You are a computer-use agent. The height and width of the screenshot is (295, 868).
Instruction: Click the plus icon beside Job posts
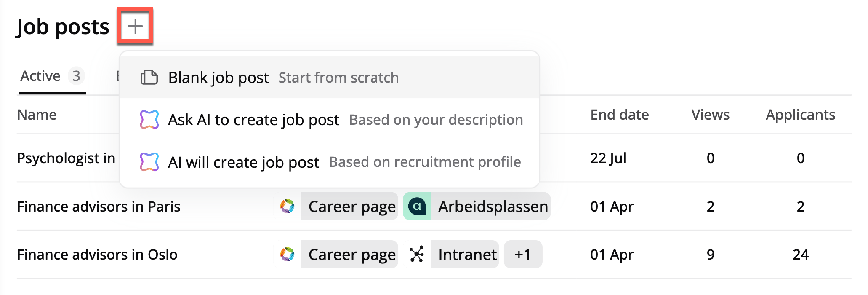135,26
